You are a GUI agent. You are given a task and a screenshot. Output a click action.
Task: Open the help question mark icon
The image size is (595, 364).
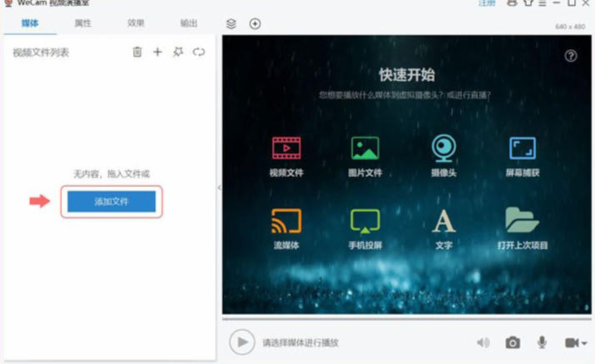571,56
